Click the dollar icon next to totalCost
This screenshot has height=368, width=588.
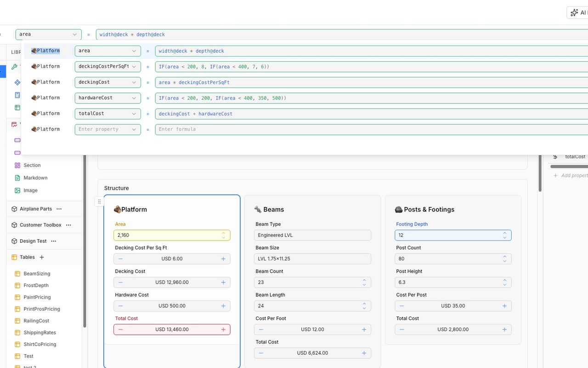555,157
